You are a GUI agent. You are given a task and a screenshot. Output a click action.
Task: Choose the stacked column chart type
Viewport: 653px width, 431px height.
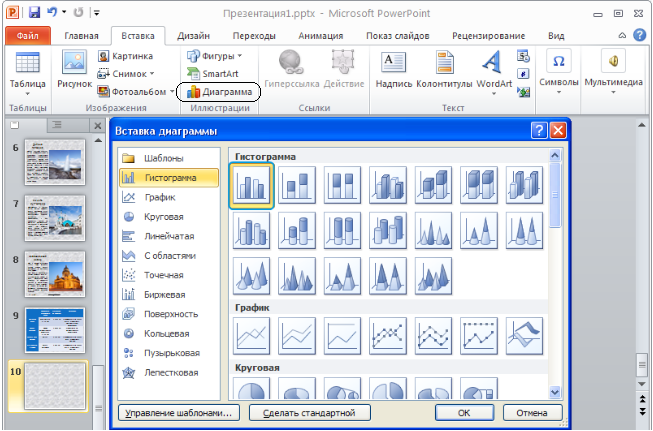coord(297,185)
